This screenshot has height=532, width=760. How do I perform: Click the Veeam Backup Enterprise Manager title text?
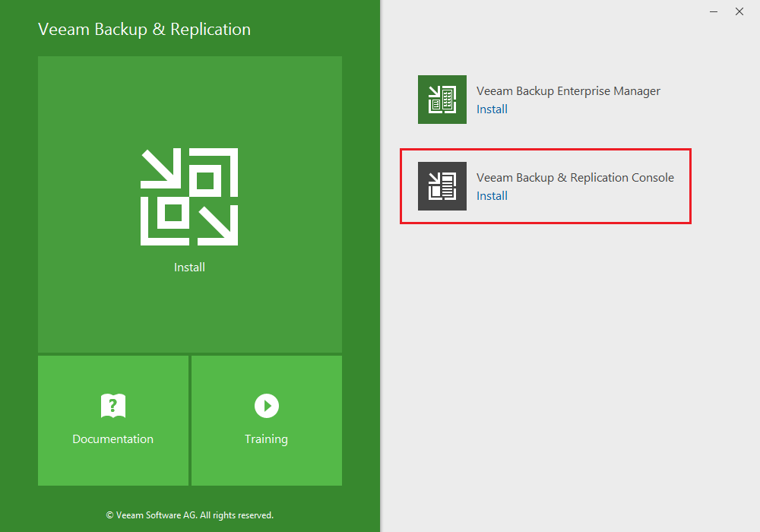(x=568, y=91)
